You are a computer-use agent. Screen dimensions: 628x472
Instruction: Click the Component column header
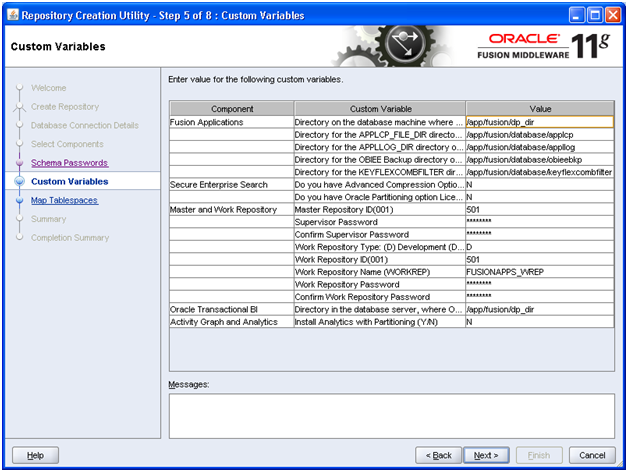point(232,109)
